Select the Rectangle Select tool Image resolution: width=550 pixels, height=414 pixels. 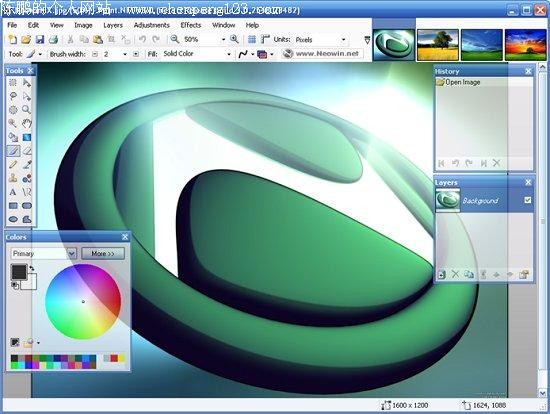click(x=13, y=83)
